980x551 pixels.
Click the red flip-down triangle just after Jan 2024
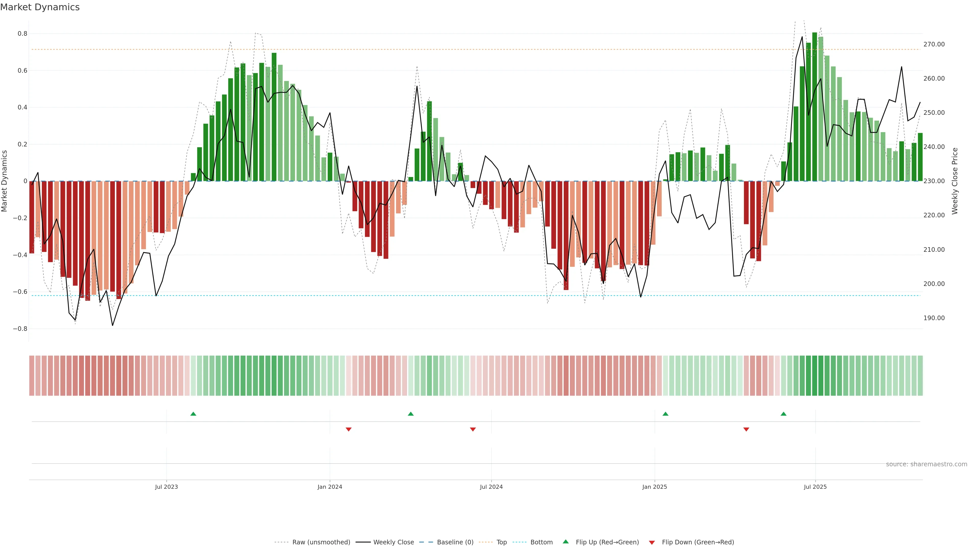(348, 429)
